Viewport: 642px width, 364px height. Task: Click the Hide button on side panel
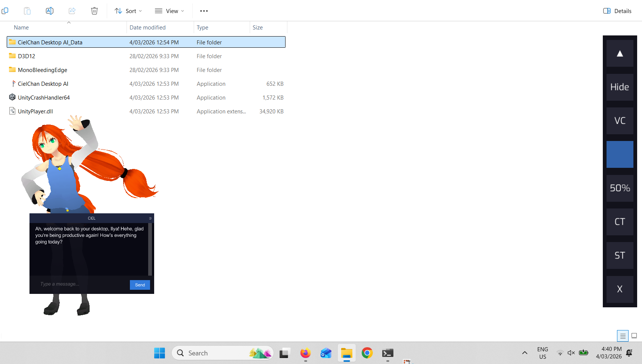point(620,87)
